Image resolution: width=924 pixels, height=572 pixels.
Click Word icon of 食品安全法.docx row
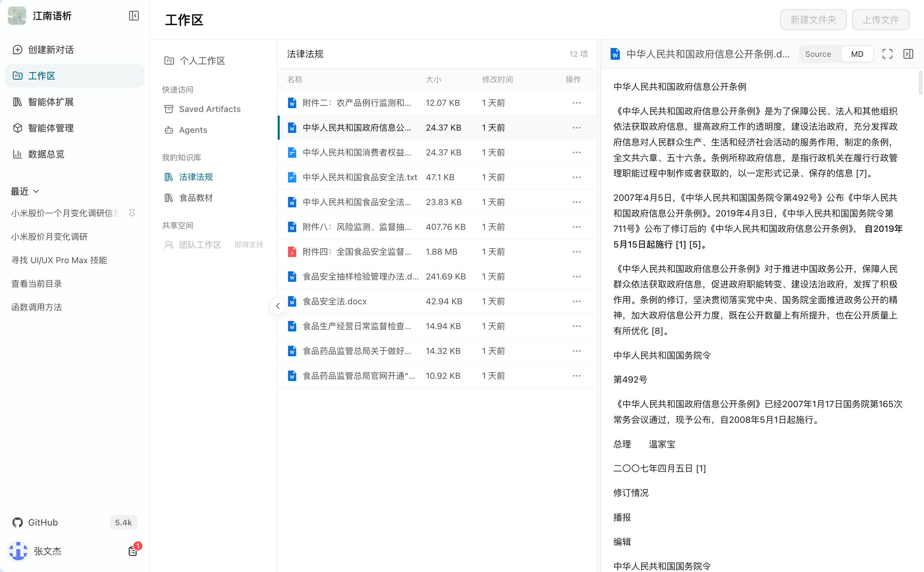point(292,301)
